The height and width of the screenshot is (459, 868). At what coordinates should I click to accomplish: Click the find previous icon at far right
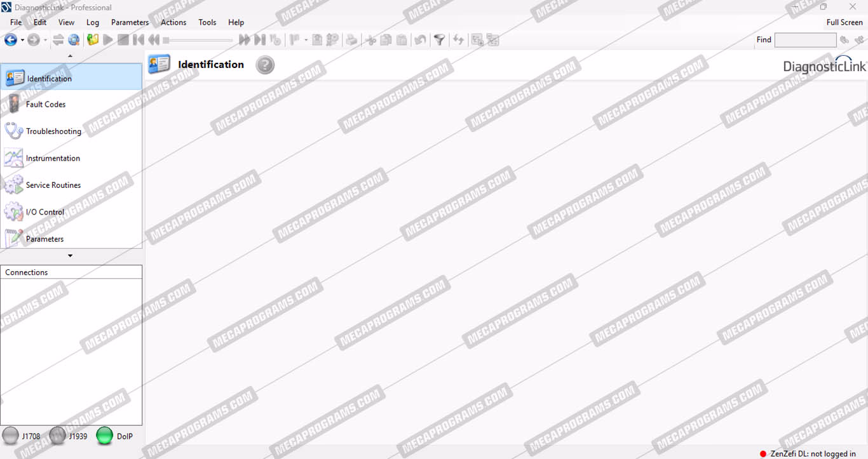coord(860,40)
